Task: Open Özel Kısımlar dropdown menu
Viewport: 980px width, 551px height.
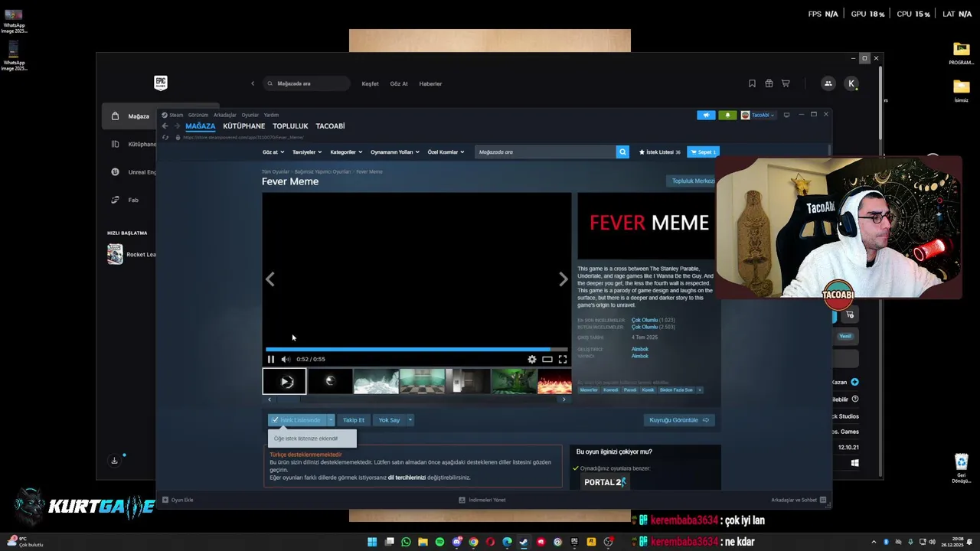Action: click(446, 152)
